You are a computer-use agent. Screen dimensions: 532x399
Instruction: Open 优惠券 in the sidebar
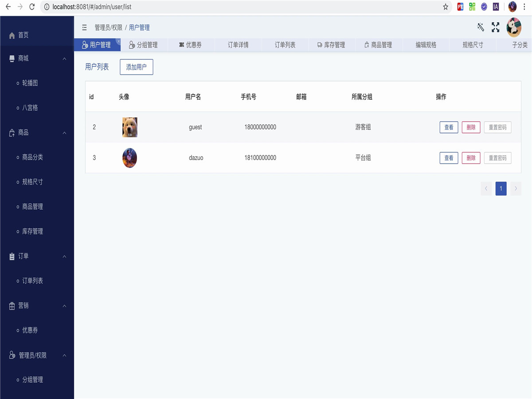(30, 330)
